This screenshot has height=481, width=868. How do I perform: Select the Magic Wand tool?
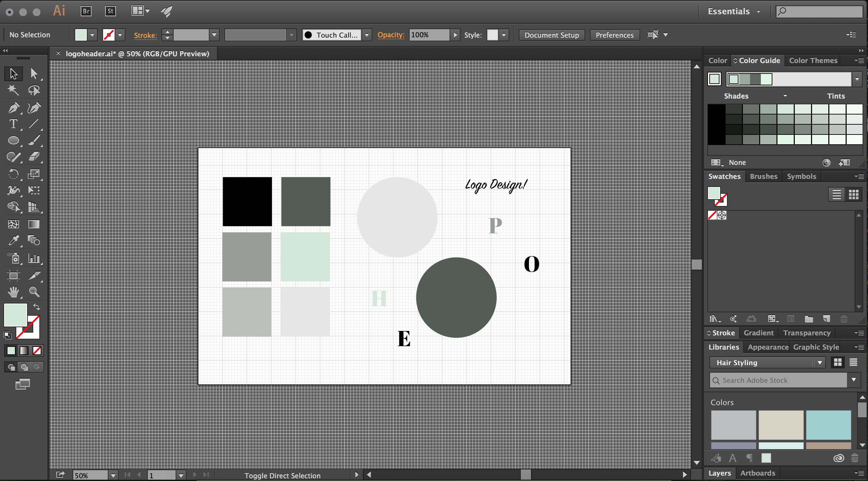[x=14, y=90]
